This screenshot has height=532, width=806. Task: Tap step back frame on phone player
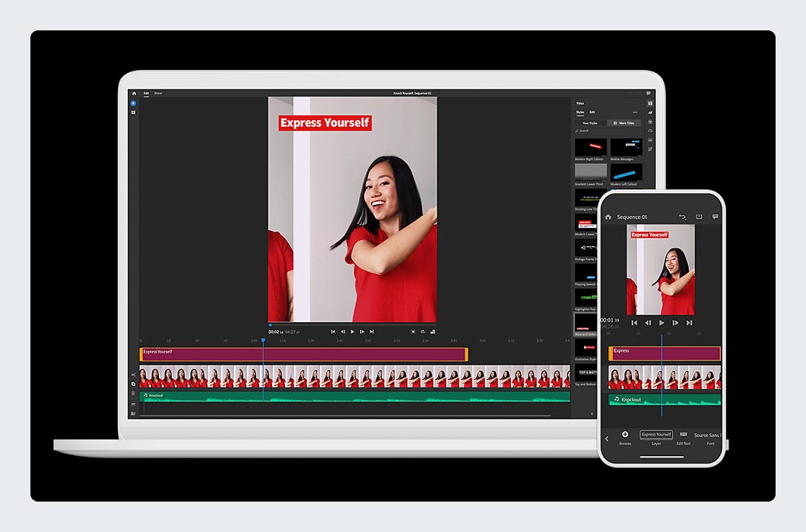648,323
